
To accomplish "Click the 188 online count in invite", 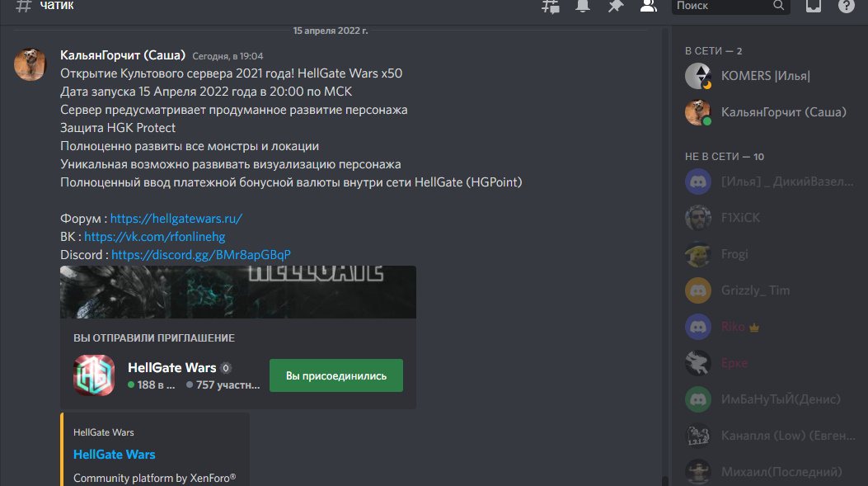I will pos(151,385).
